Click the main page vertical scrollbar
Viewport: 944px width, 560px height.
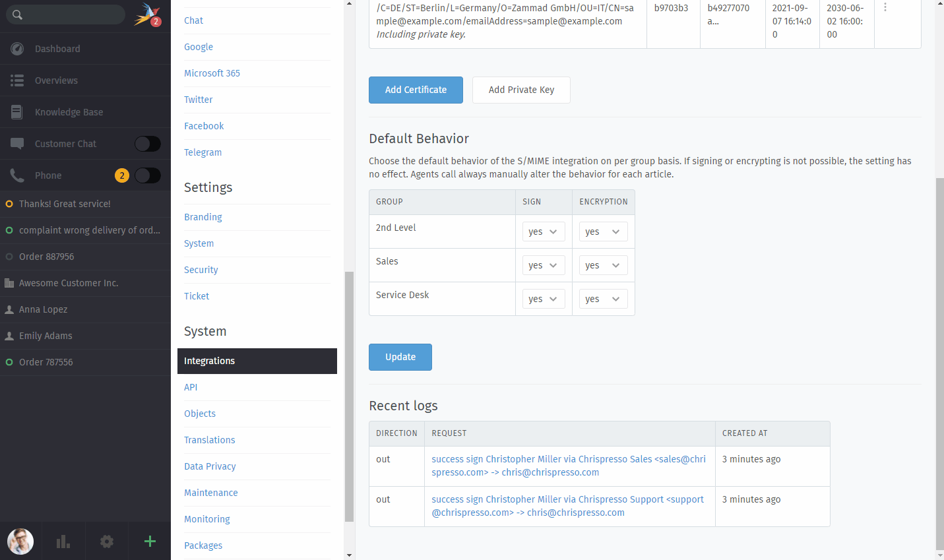[x=940, y=363]
